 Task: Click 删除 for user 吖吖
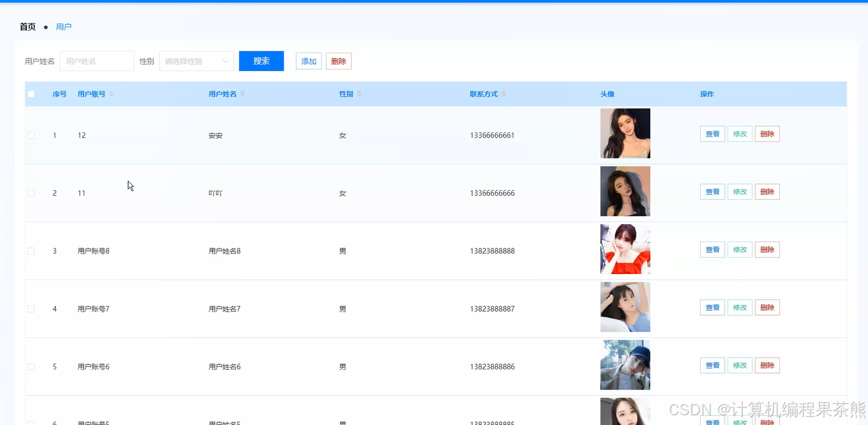pos(767,192)
